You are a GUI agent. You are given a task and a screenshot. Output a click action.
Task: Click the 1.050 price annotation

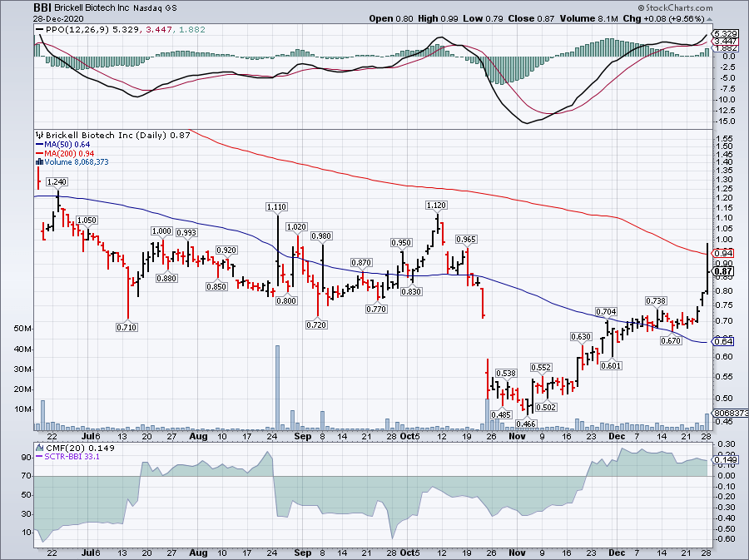(x=87, y=221)
